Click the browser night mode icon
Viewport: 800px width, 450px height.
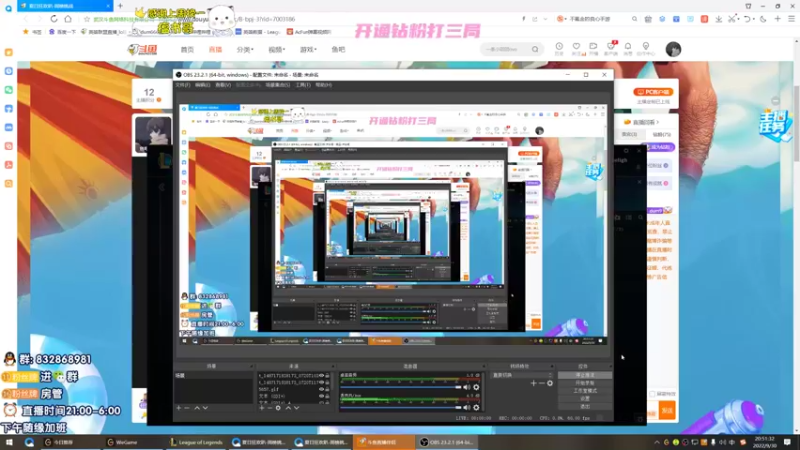pyautogui.click(x=763, y=19)
